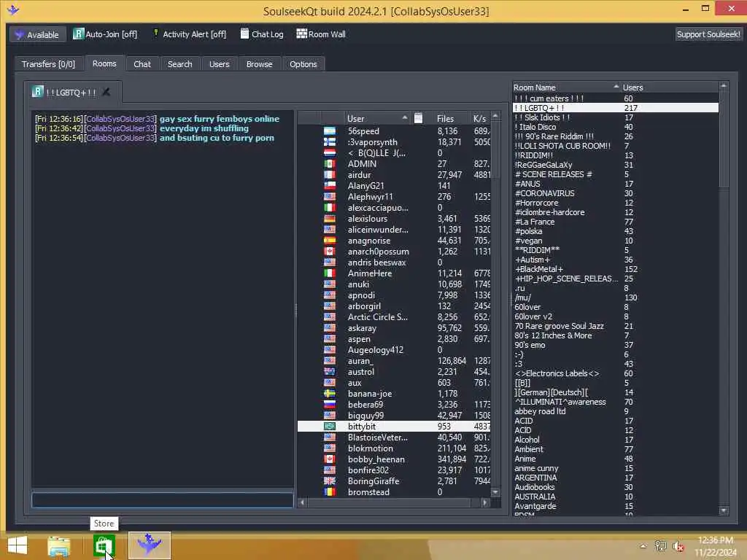Open the Room Wall
This screenshot has width=747, height=560.
click(x=321, y=34)
